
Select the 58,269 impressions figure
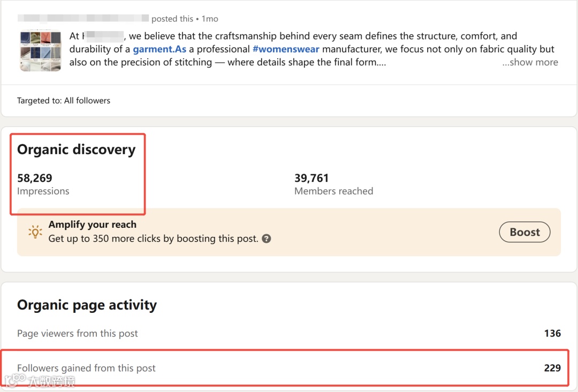pos(35,178)
